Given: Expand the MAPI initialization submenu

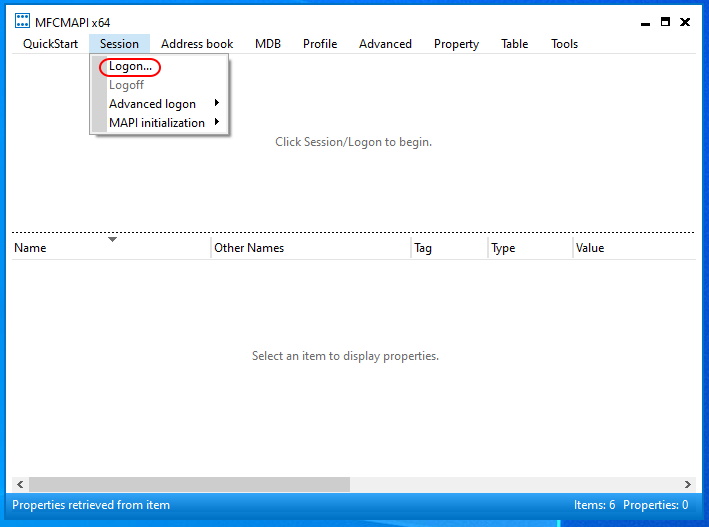Looking at the screenshot, I should click(x=159, y=123).
